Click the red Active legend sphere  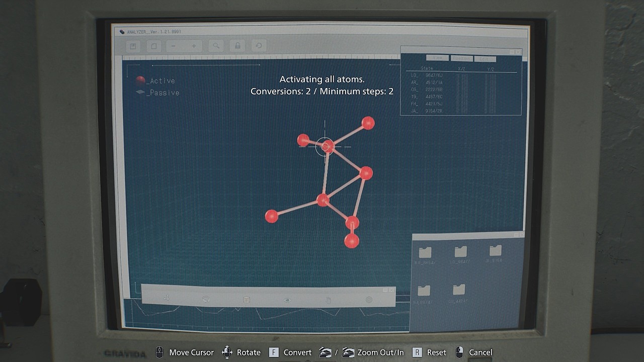[x=140, y=80]
